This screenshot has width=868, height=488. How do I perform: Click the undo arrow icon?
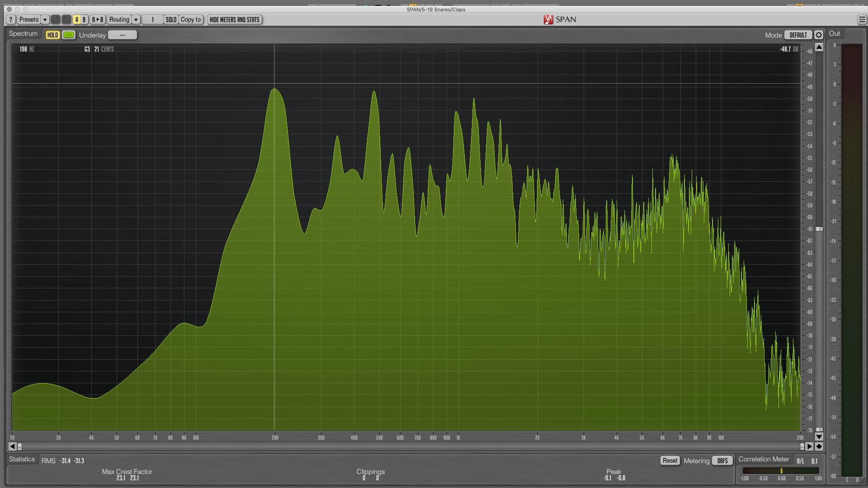(55, 20)
